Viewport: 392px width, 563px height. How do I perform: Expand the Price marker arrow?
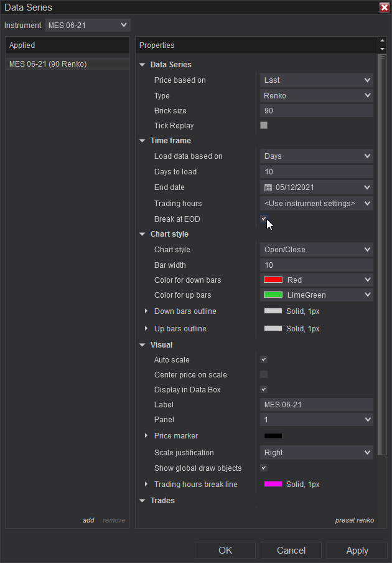tap(146, 436)
